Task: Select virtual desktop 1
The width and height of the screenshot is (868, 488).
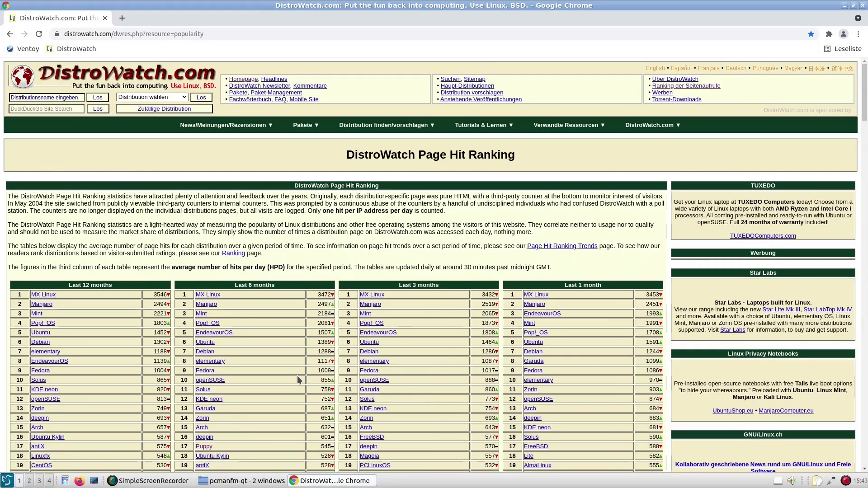Action: point(19,481)
